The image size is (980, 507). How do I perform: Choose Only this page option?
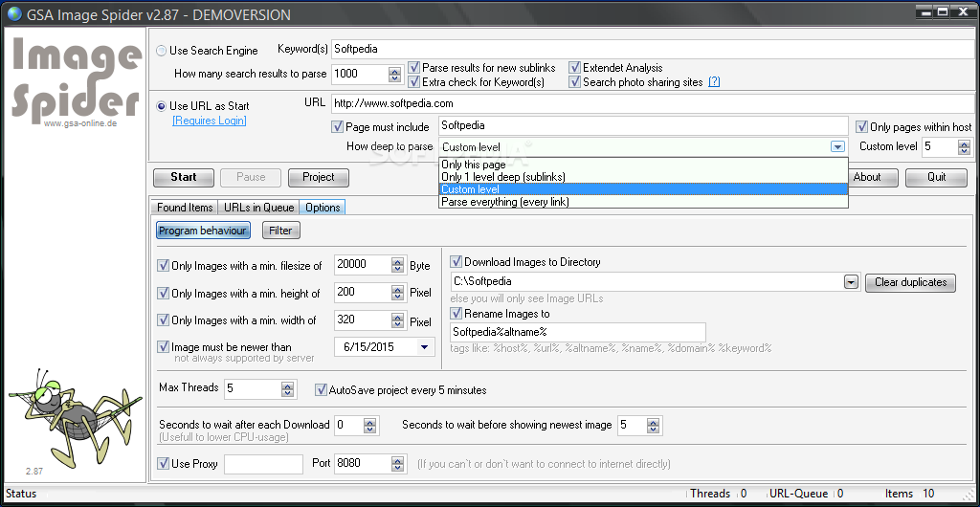pyautogui.click(x=643, y=165)
